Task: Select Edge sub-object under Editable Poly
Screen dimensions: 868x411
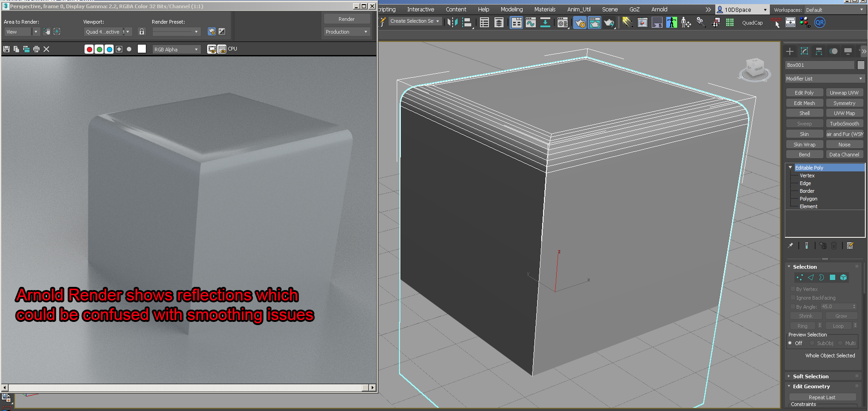Action: [804, 183]
